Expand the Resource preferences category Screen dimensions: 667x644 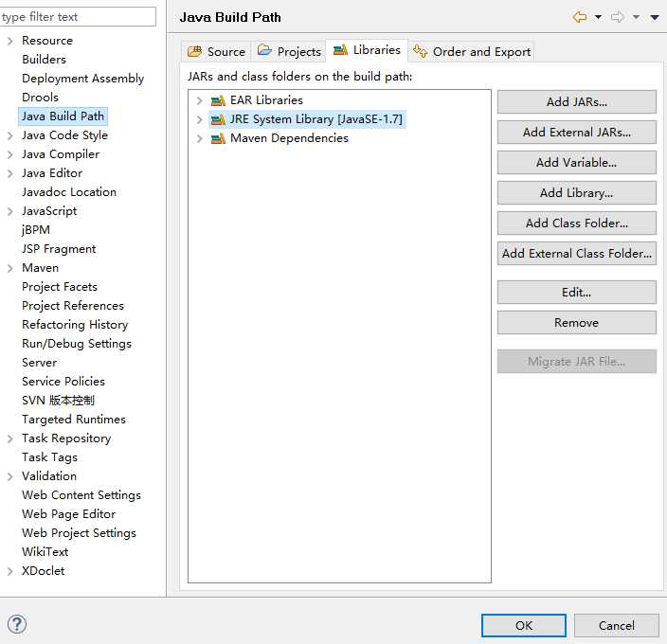[x=10, y=42]
